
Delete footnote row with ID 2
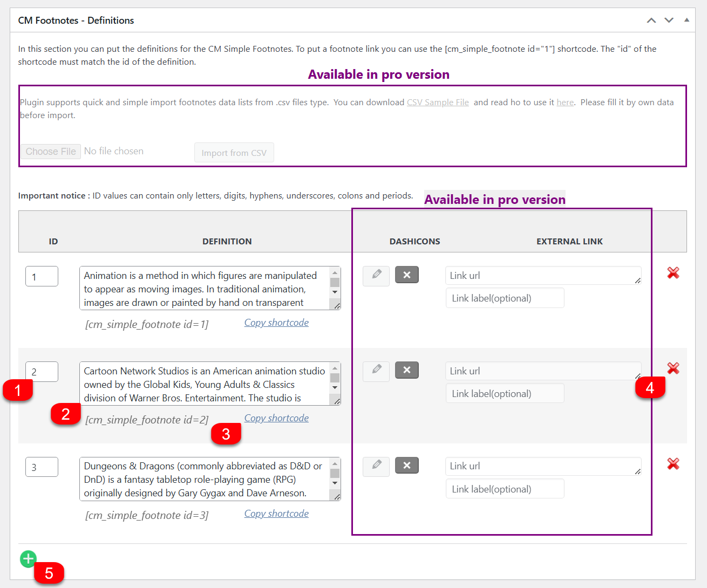pos(673,368)
